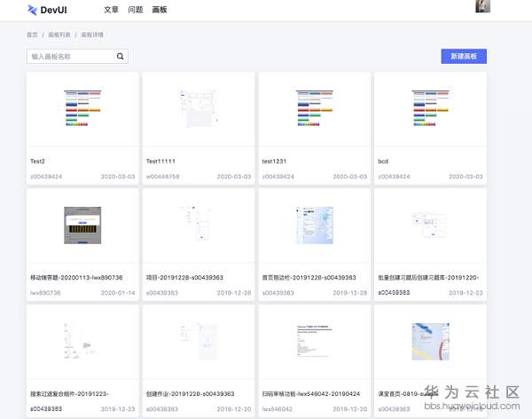Click the title ending "习题库-20191220-"
Screen dimensions: 532x419
coord(428,277)
